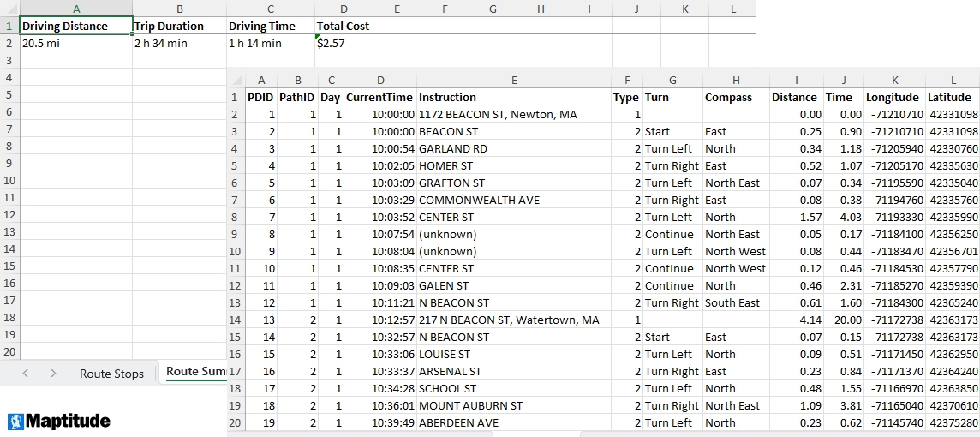Switch to the Route Summary sheet tab
This screenshot has width=980, height=437.
click(x=195, y=371)
